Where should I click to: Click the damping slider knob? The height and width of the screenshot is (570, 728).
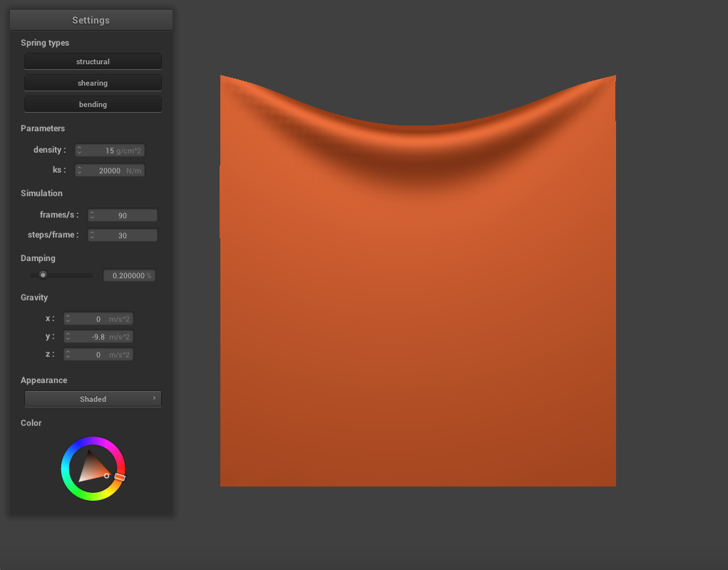click(43, 275)
